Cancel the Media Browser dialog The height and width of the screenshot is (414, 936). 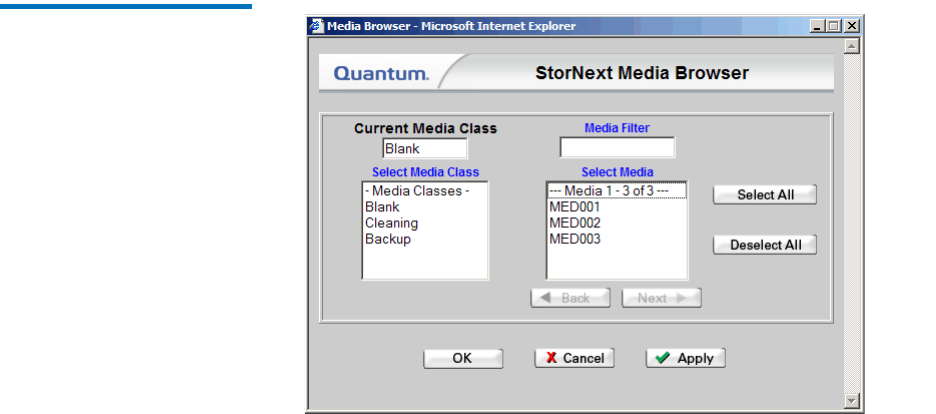(x=574, y=359)
